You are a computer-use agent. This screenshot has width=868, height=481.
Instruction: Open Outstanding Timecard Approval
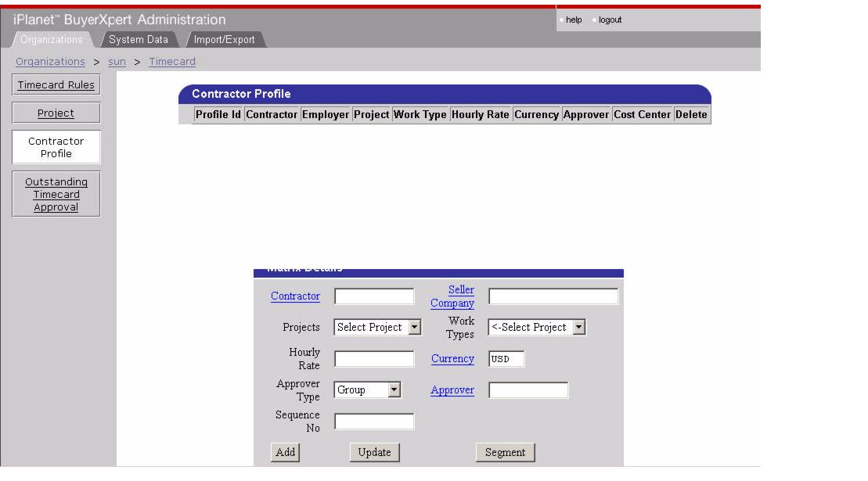pyautogui.click(x=56, y=194)
